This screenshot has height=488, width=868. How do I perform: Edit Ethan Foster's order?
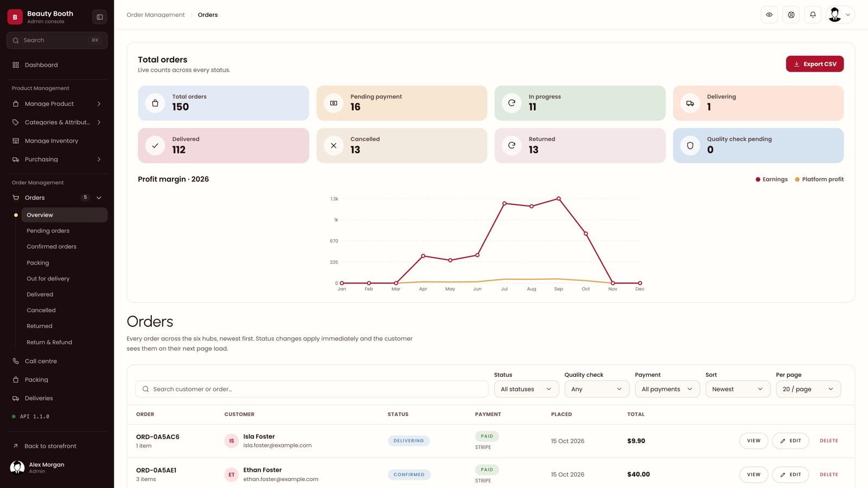[790, 474]
